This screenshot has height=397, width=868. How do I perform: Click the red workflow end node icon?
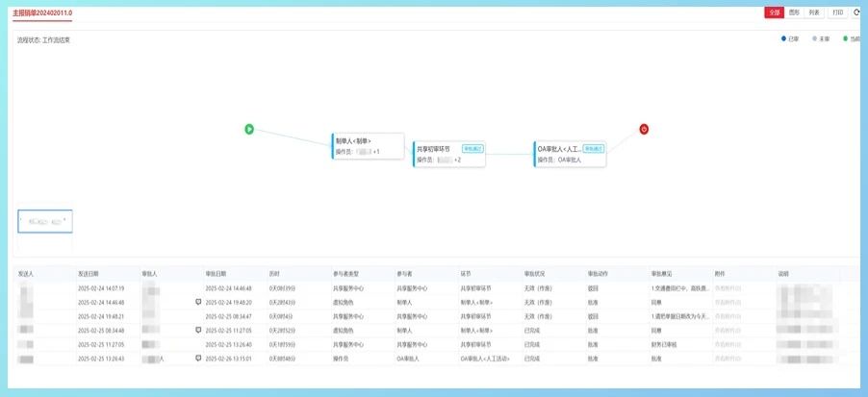[644, 129]
